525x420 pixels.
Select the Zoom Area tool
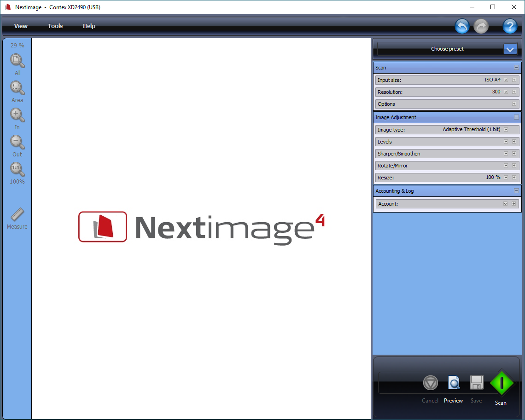(x=17, y=88)
